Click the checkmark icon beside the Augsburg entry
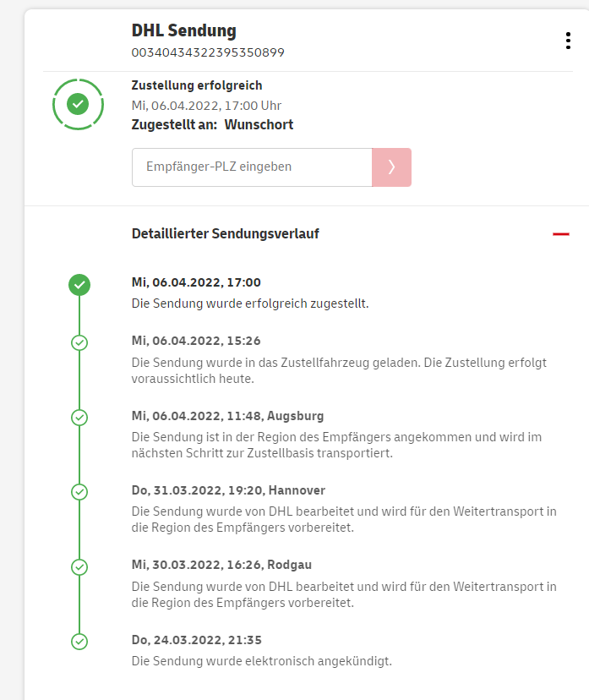Viewport: 589px width, 700px height. (x=79, y=417)
